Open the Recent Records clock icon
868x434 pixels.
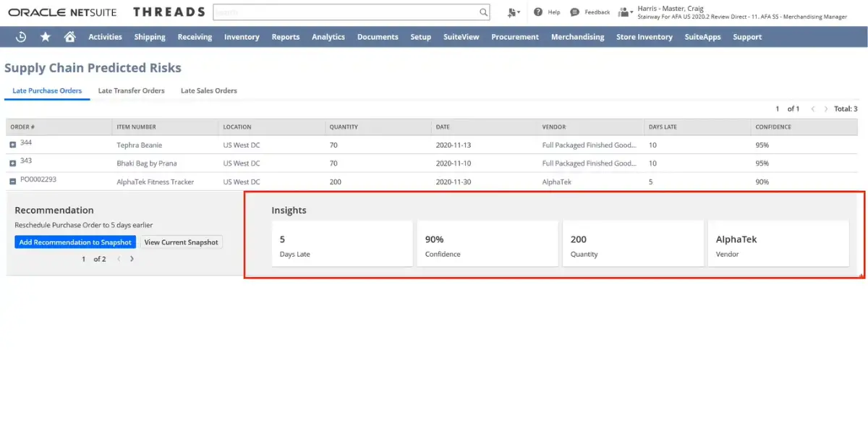(x=21, y=37)
